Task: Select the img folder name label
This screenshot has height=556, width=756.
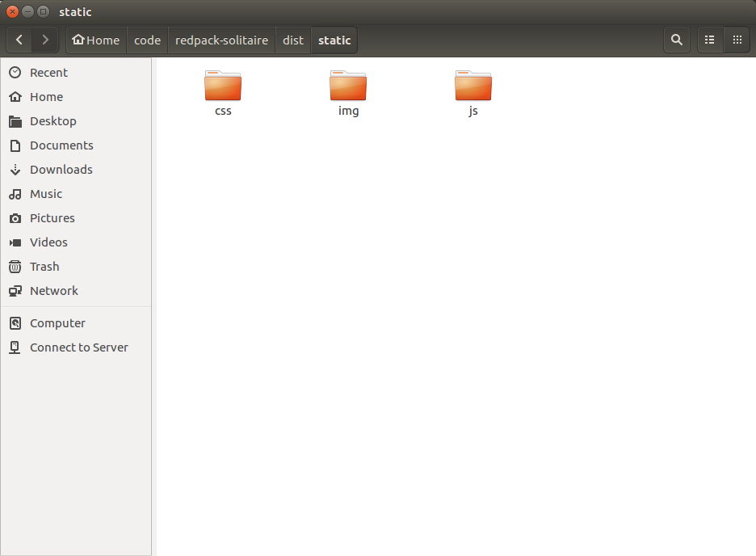Action: click(348, 112)
